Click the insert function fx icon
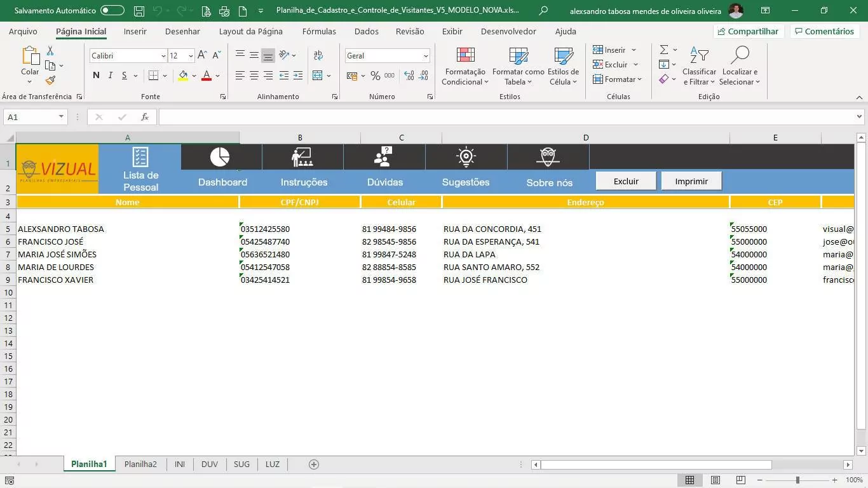The height and width of the screenshot is (488, 868). 145,117
